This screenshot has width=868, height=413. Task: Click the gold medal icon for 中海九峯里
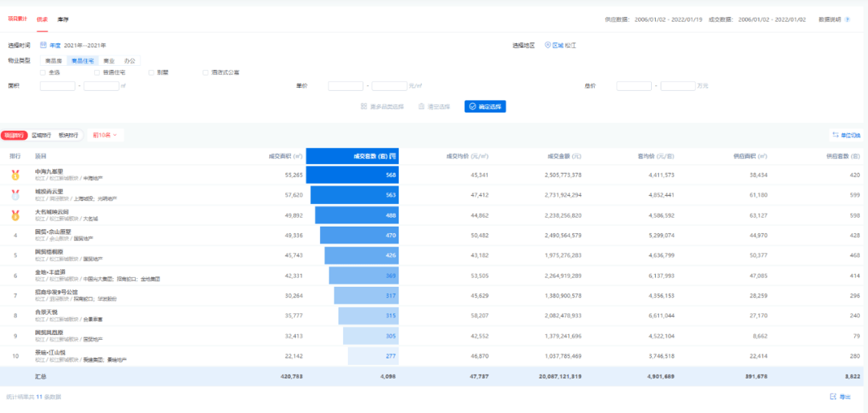(14, 174)
